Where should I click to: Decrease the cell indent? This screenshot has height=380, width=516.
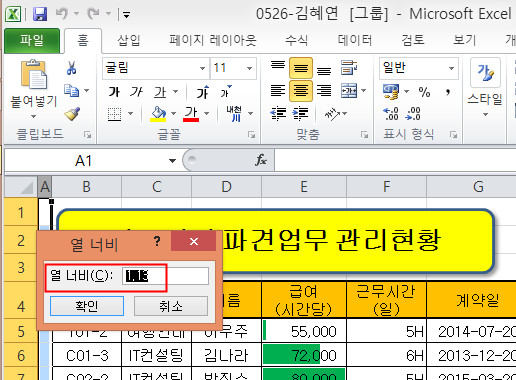[x=278, y=114]
